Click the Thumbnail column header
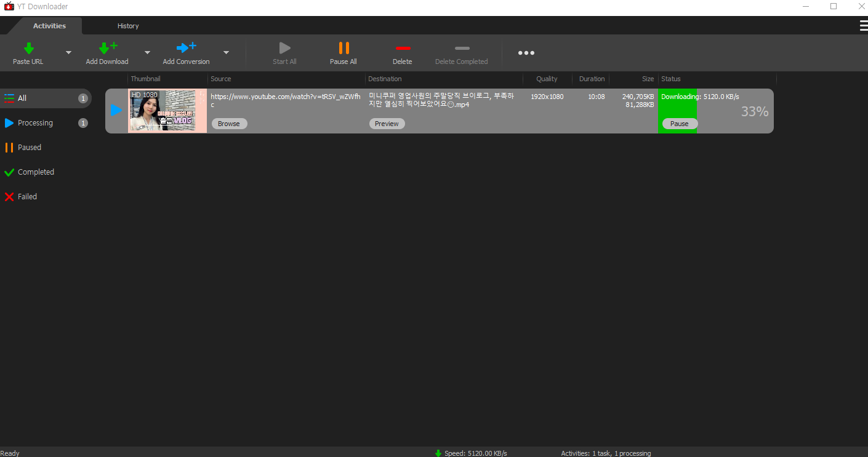The image size is (868, 457). pyautogui.click(x=145, y=79)
